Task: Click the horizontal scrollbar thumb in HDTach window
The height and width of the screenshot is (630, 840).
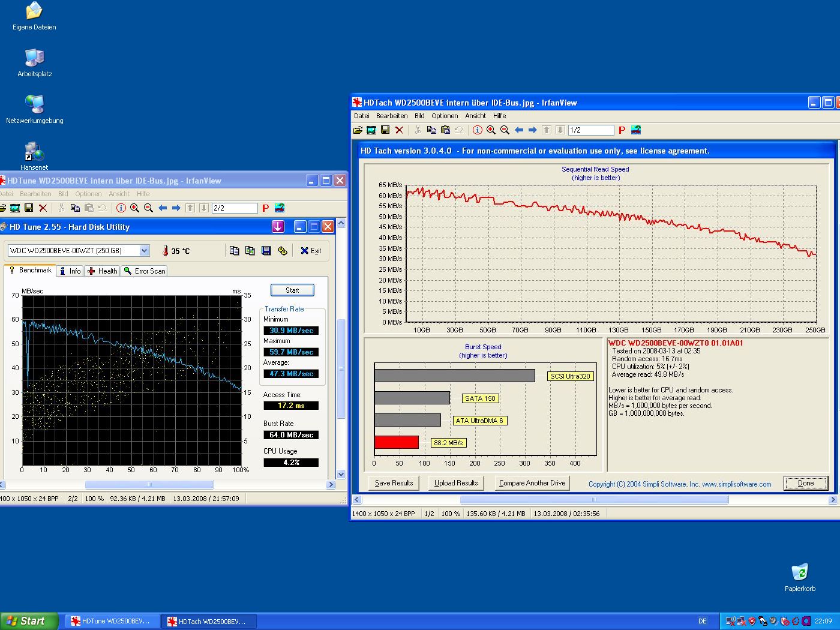Action: [x=594, y=499]
